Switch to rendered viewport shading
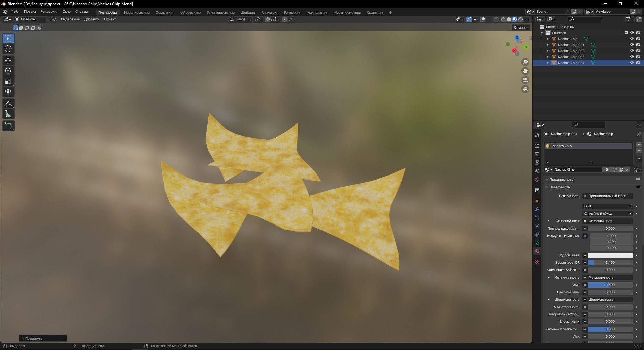Screen dimensions: 644x350 [x=521, y=19]
